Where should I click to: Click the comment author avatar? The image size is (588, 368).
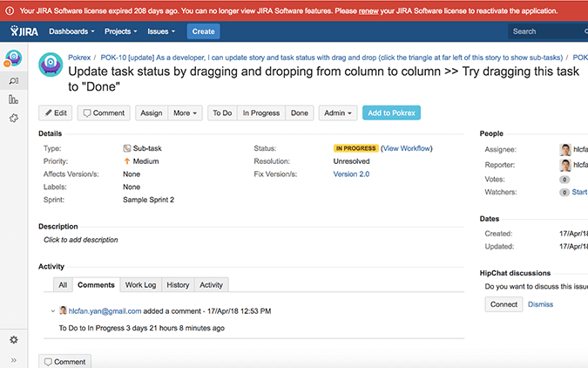pos(63,310)
